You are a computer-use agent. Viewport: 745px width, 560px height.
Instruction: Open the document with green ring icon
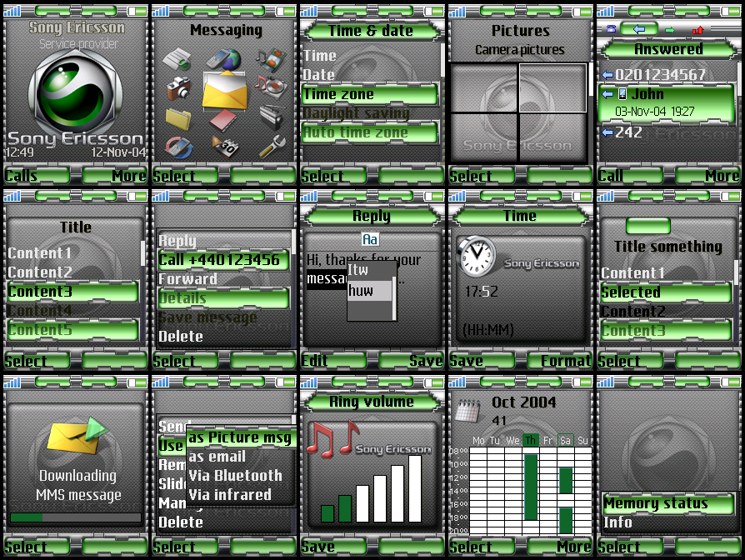[x=177, y=59]
